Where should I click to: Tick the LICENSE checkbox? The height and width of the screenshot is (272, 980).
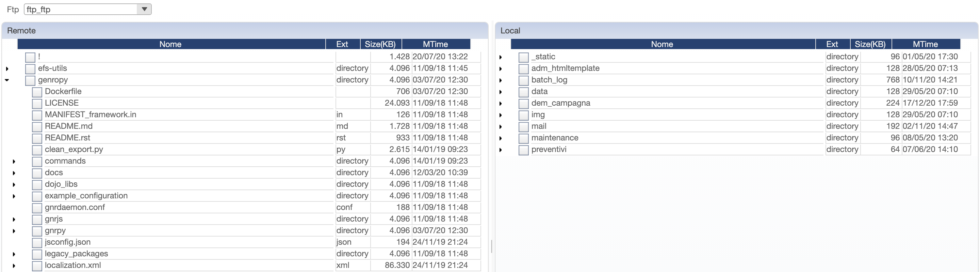point(37,104)
